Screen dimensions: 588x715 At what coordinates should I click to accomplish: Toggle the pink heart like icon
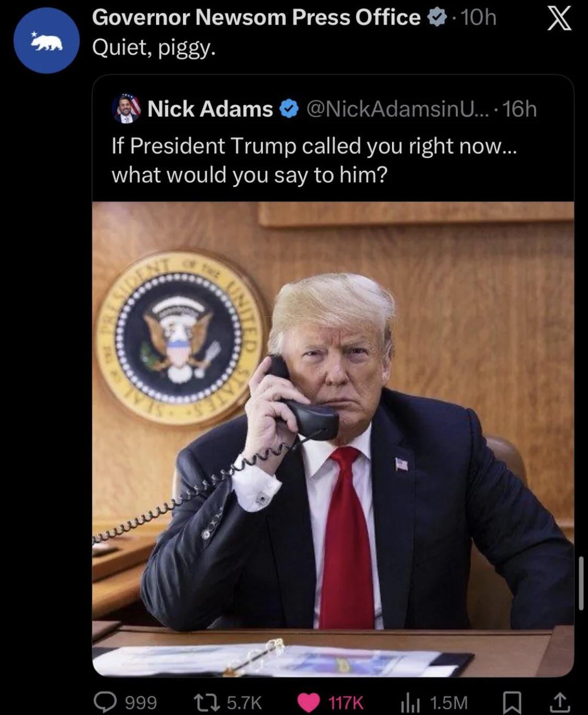[308, 702]
